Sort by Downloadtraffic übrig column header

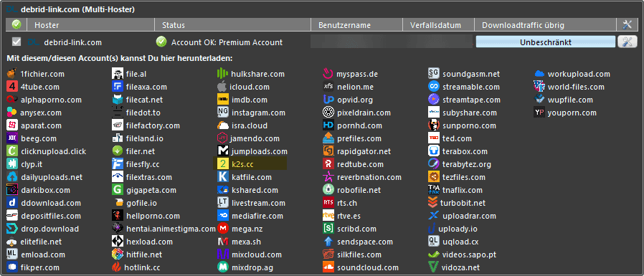tap(546, 25)
